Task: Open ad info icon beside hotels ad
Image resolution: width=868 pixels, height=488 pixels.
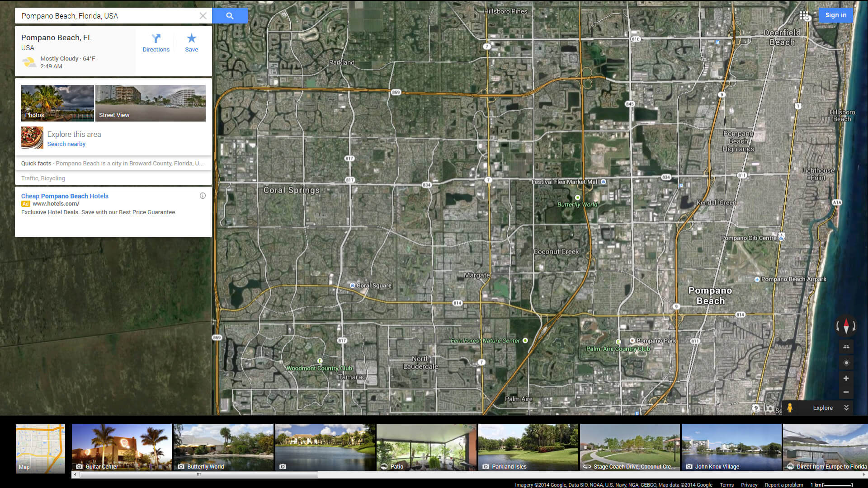Action: click(203, 196)
